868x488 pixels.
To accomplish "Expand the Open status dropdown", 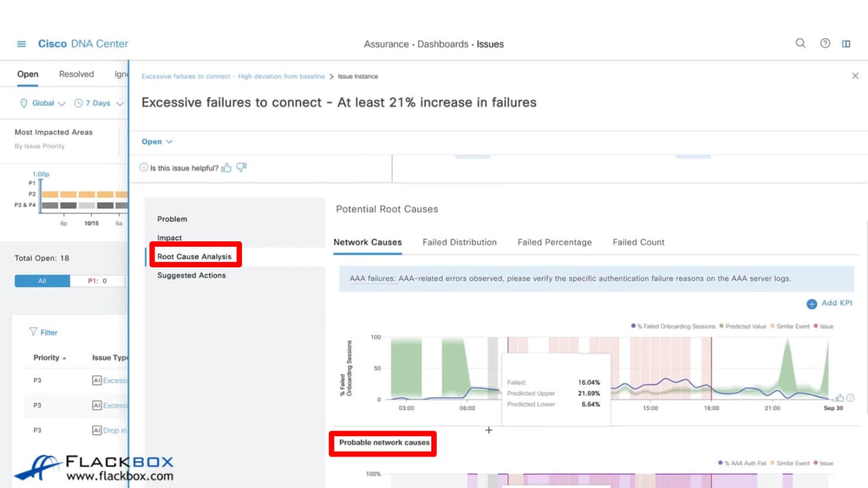I will point(157,141).
